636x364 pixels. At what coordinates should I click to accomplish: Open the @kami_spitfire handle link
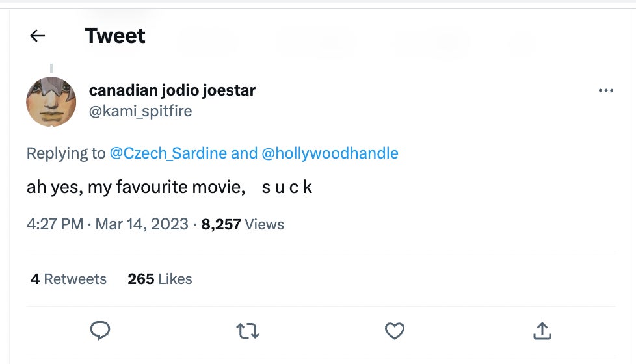click(140, 111)
